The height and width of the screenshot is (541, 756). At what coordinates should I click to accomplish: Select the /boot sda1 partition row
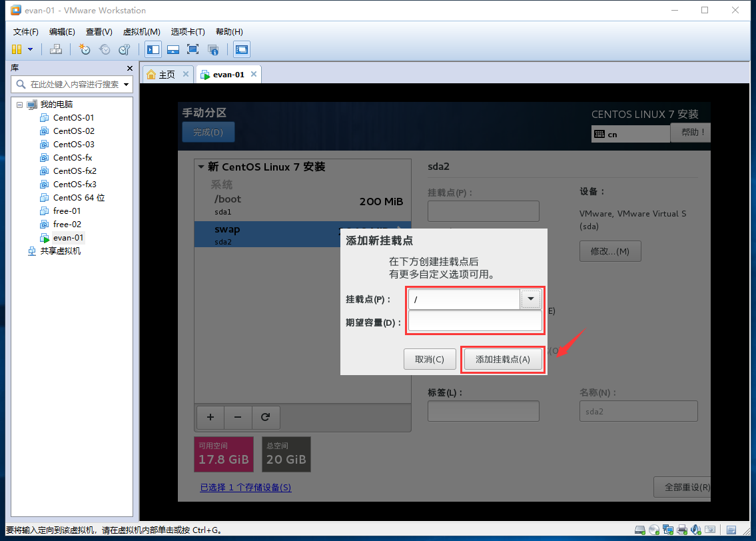click(303, 205)
